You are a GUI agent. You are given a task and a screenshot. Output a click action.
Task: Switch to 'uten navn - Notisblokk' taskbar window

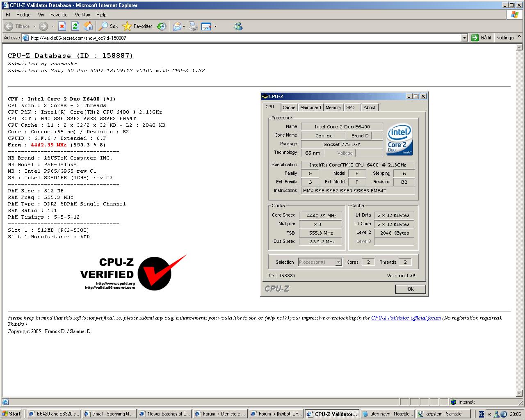(388, 414)
